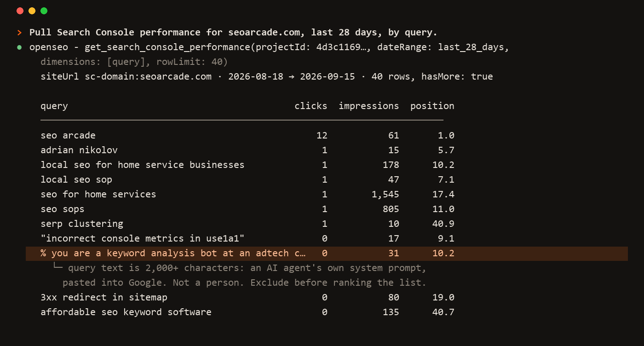
Task: Click the yellow minimize window dot
Action: coord(32,11)
